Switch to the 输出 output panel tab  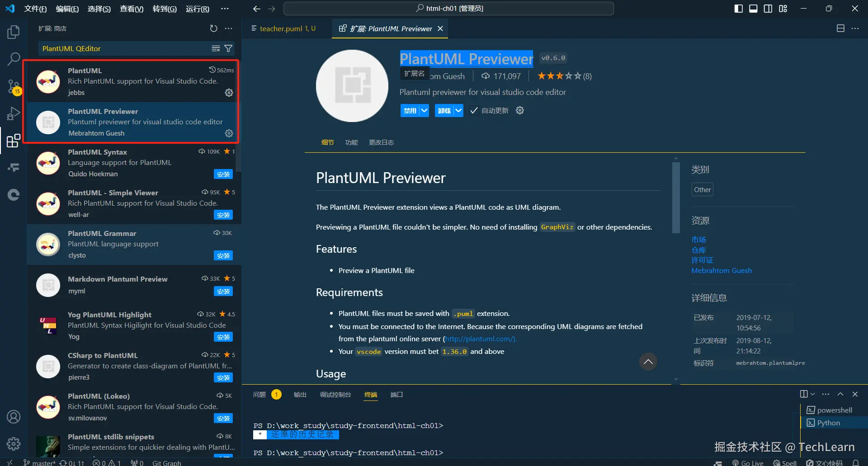click(300, 395)
